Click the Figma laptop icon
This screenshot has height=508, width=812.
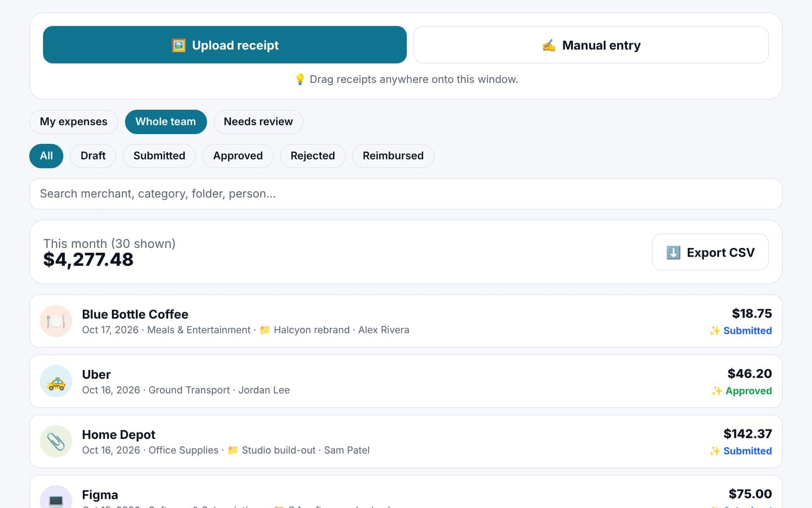click(56, 498)
